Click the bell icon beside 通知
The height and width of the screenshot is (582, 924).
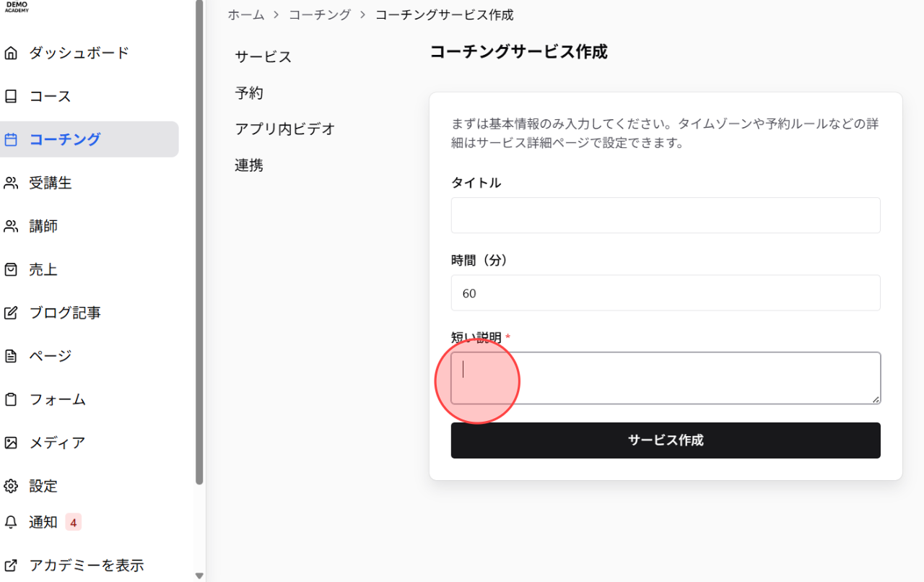point(11,522)
